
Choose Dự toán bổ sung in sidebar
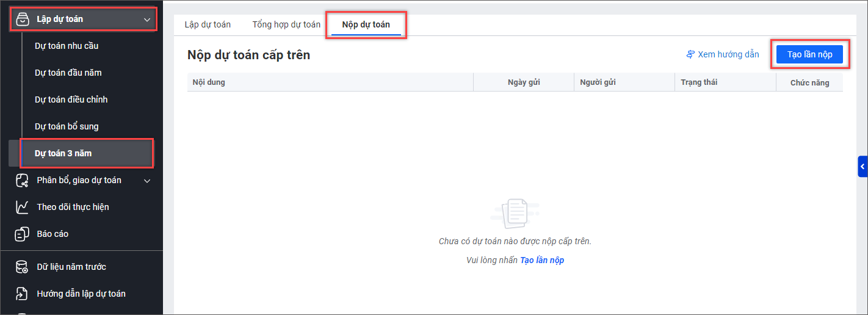pyautogui.click(x=67, y=126)
